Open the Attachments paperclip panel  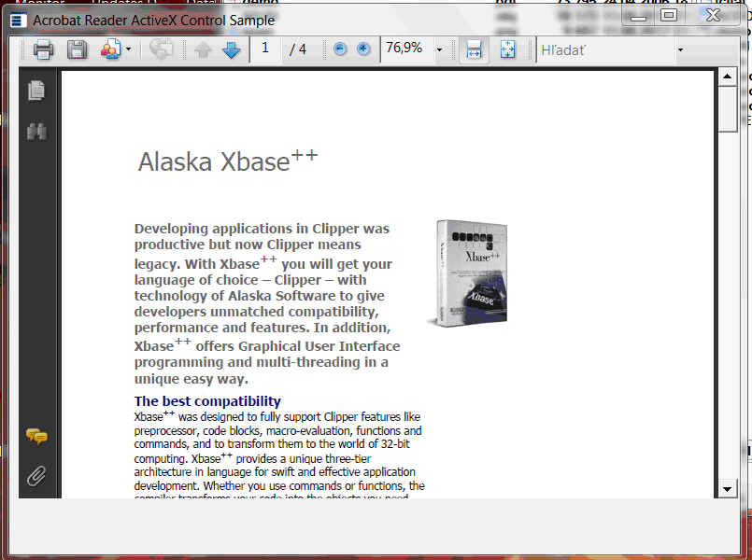pyautogui.click(x=36, y=476)
